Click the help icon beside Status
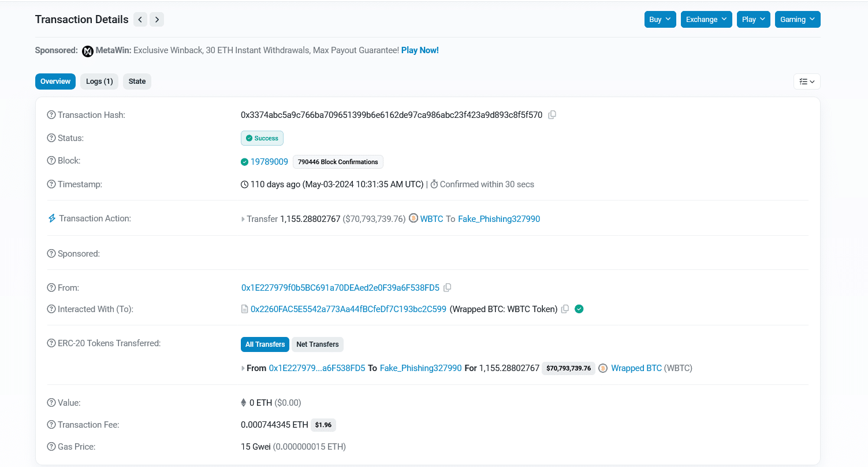 (x=51, y=138)
